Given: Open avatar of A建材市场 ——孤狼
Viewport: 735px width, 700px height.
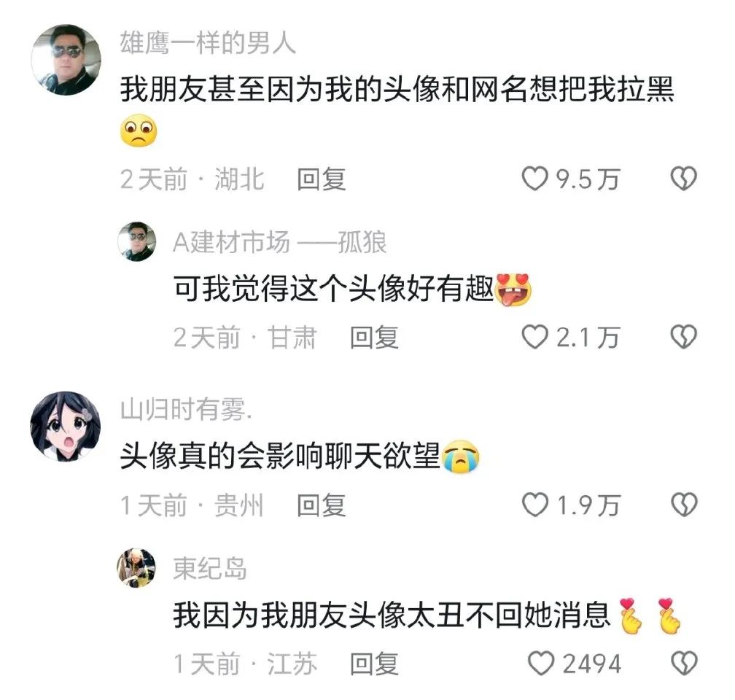Looking at the screenshot, I should pos(137,241).
